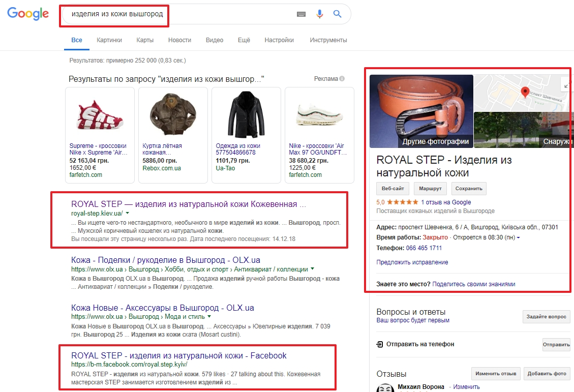Viewport: 574px width, 392px height.
Task: Click the send-to-phone icon beside Отправить на телефон
Action: pyautogui.click(x=380, y=344)
